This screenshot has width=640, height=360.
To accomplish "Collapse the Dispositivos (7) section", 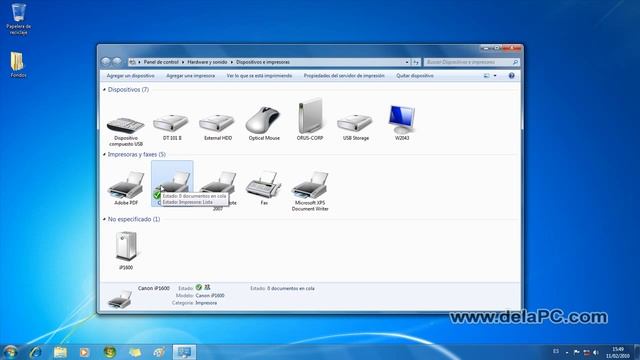I will tap(104, 89).
